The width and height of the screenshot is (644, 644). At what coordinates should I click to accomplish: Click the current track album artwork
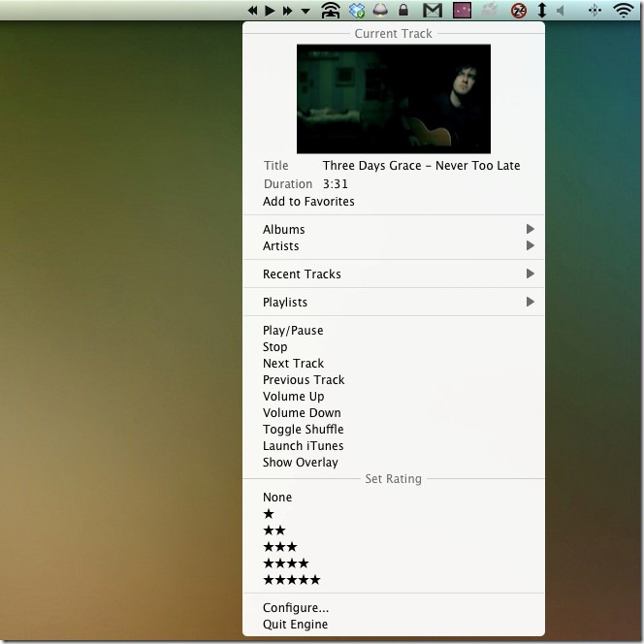click(394, 99)
